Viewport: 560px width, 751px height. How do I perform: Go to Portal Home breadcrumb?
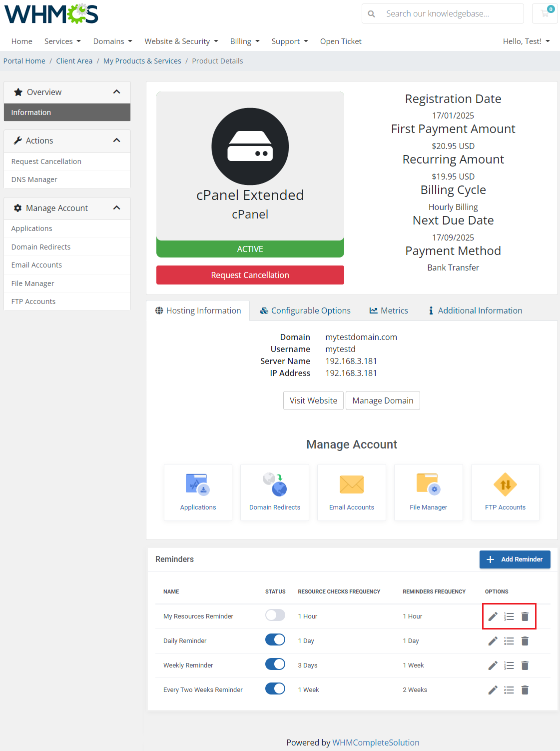tap(24, 61)
